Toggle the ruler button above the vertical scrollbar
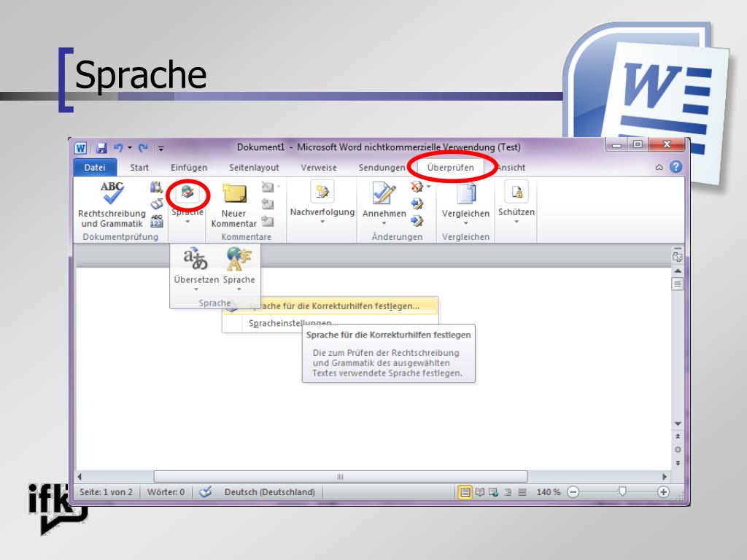The image size is (747, 560). (678, 257)
